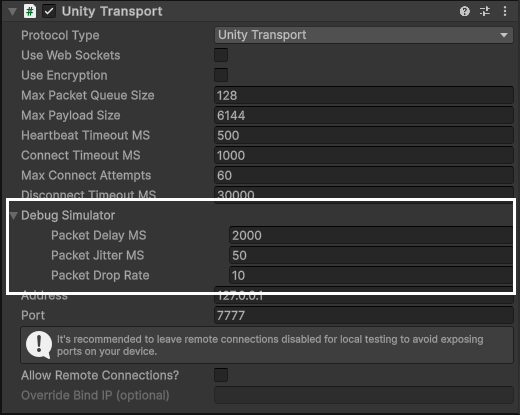The width and height of the screenshot is (520, 415).
Task: Click the Max Payload Size field
Action: point(364,115)
